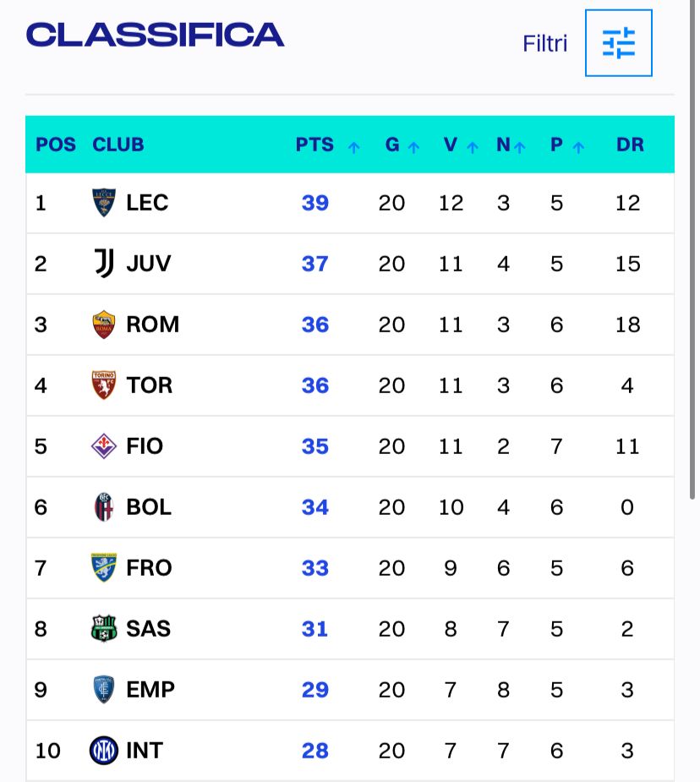Sort table by G column arrow
700x782 pixels.
pyautogui.click(x=413, y=146)
